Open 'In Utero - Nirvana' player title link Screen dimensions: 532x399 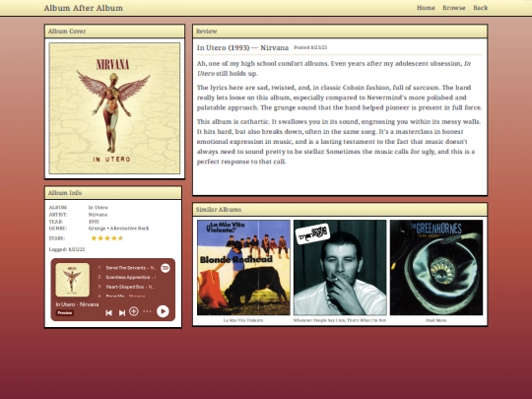(x=77, y=304)
